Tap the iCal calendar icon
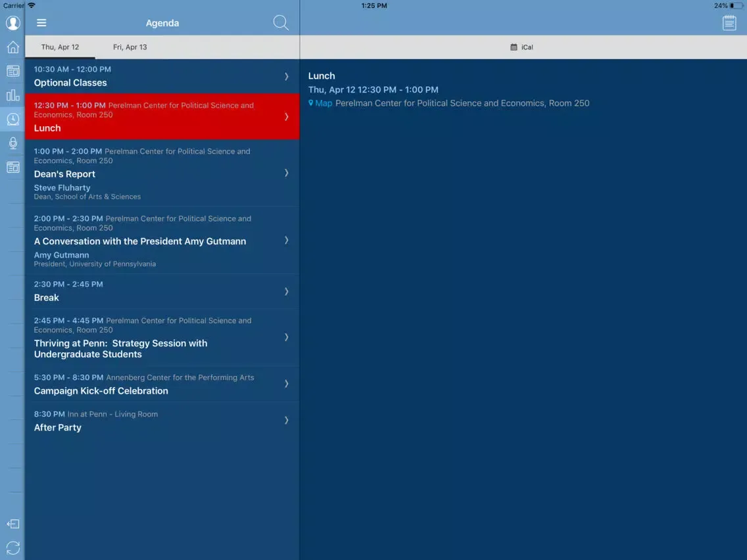The height and width of the screenshot is (560, 747). tap(514, 47)
